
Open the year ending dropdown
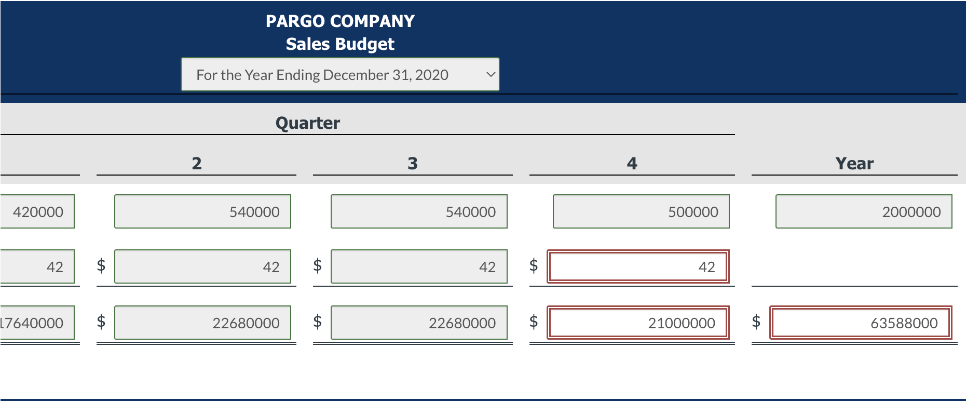[x=339, y=75]
